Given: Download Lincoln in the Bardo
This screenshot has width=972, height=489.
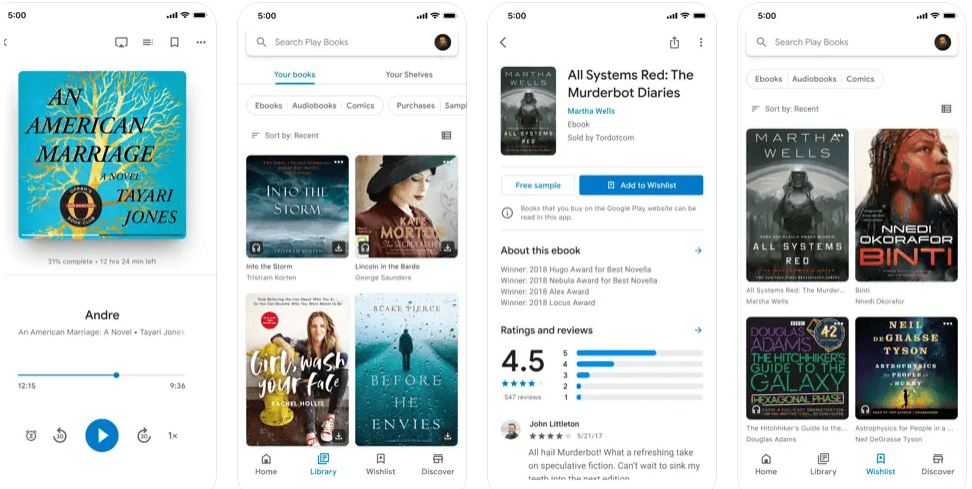Looking at the screenshot, I should pos(448,248).
